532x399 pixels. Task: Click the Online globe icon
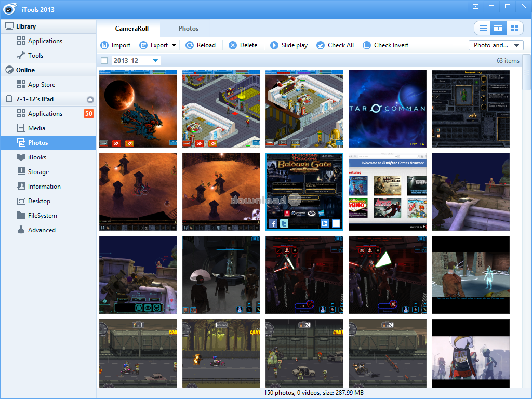9,70
